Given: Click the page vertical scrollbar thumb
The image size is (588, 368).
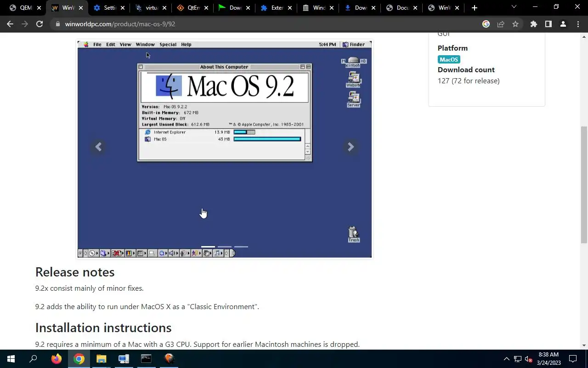Looking at the screenshot, I should [584, 185].
